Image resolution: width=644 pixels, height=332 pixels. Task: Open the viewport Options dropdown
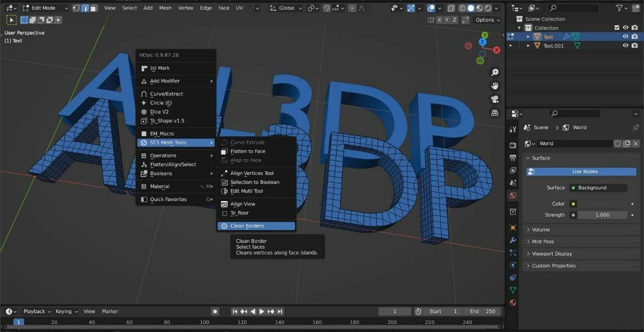[488, 20]
